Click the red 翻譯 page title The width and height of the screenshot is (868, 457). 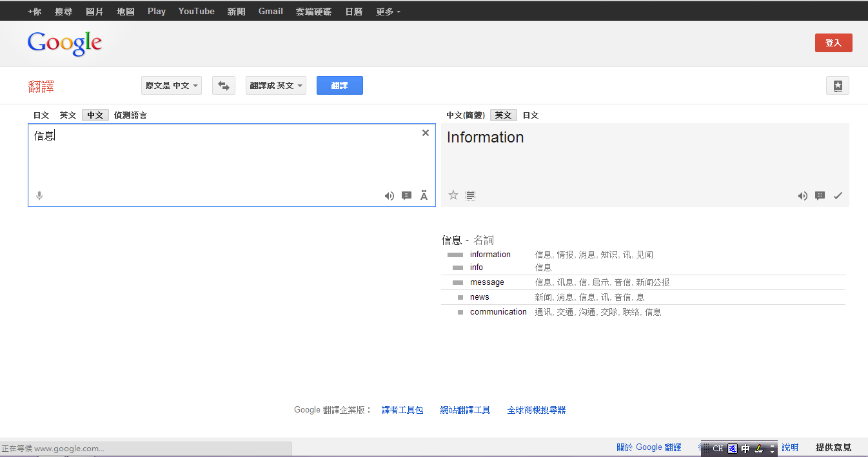[x=41, y=86]
